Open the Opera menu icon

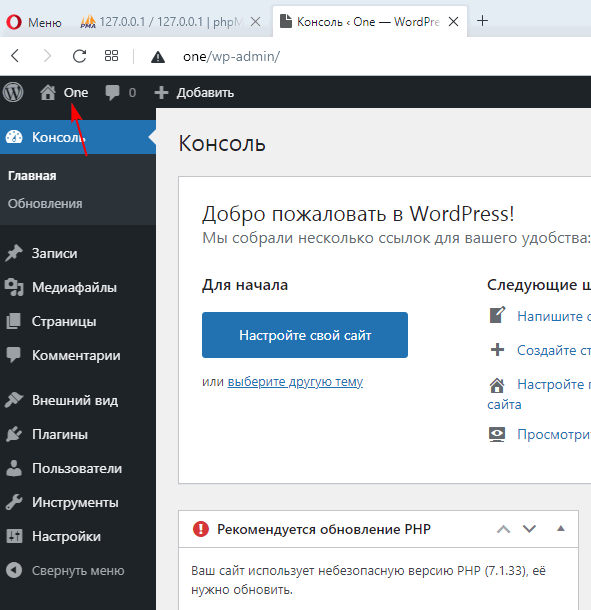14,22
